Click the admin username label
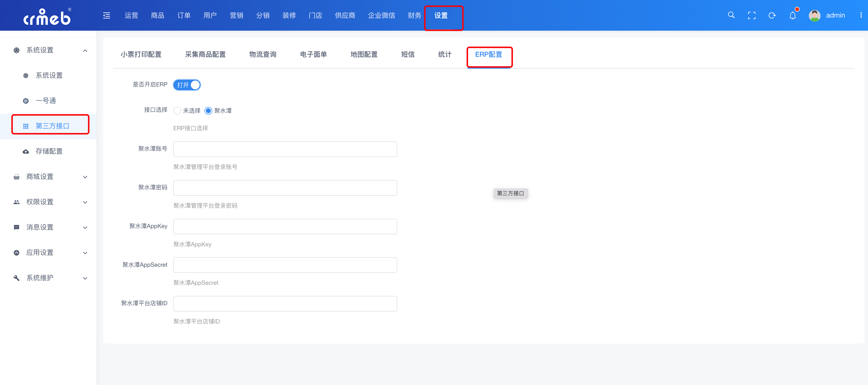The image size is (868, 385). point(835,16)
